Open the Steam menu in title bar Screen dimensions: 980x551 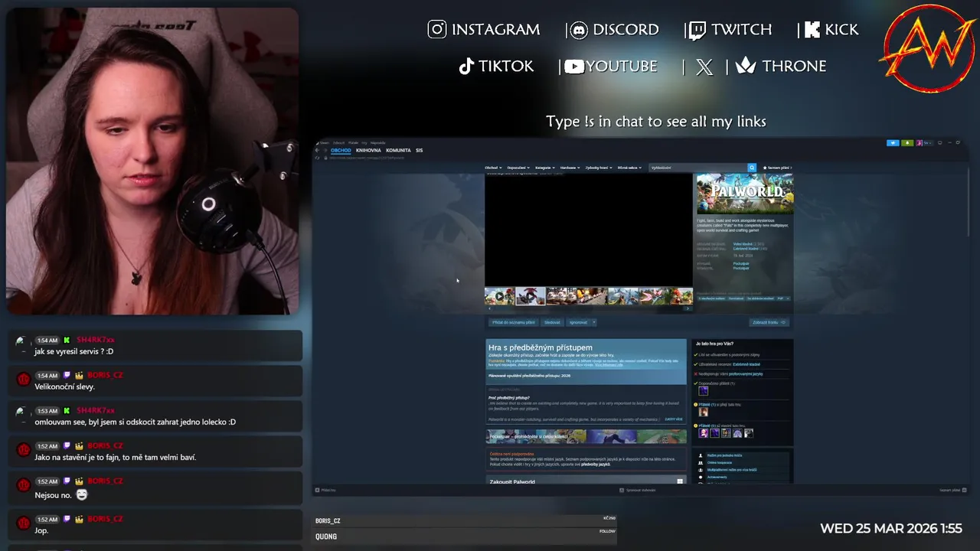pos(325,142)
